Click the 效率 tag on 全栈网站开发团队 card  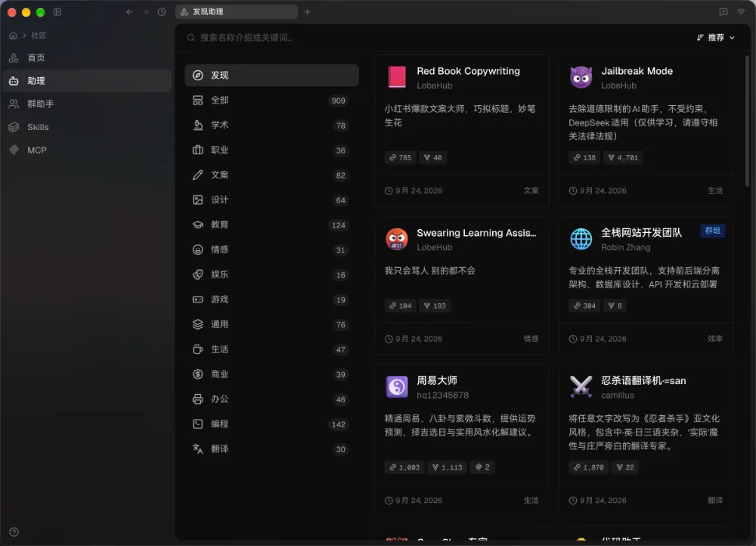click(x=715, y=339)
